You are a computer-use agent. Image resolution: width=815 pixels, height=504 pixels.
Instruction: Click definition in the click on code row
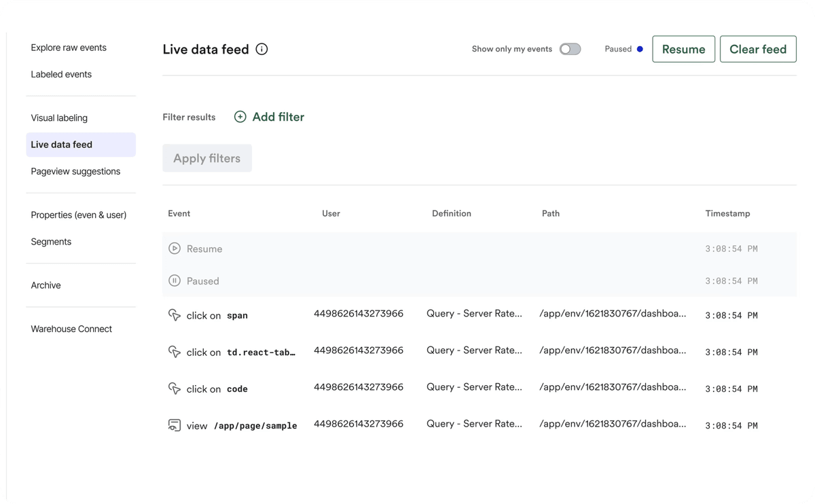pyautogui.click(x=474, y=386)
